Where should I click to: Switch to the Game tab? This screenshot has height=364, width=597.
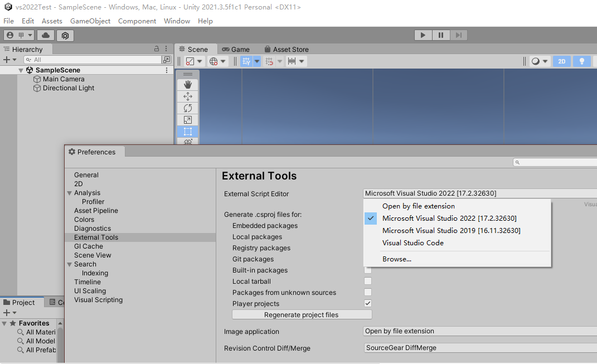point(235,49)
